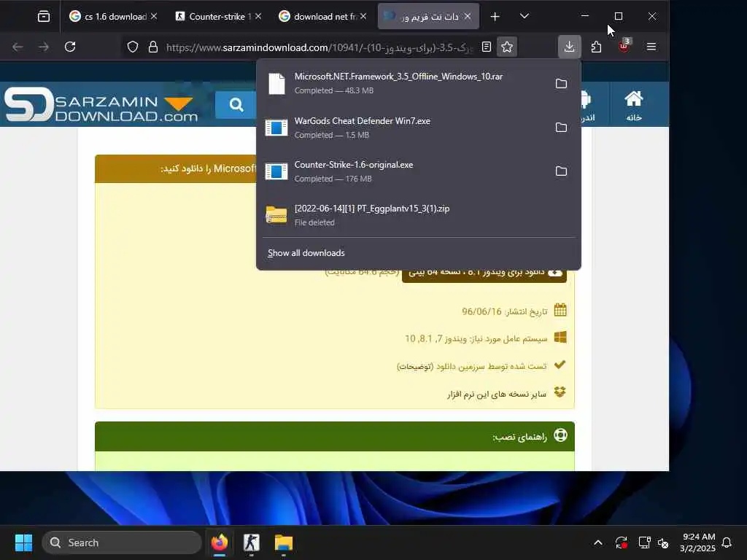This screenshot has width=747, height=560.
Task: Expand hidden system tray icons chevron
Action: [x=598, y=542]
